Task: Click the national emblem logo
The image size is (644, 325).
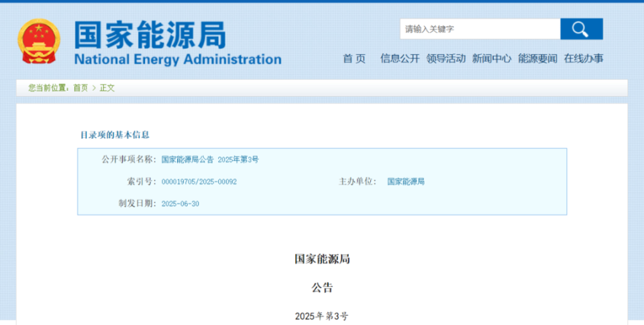Action: (x=39, y=41)
